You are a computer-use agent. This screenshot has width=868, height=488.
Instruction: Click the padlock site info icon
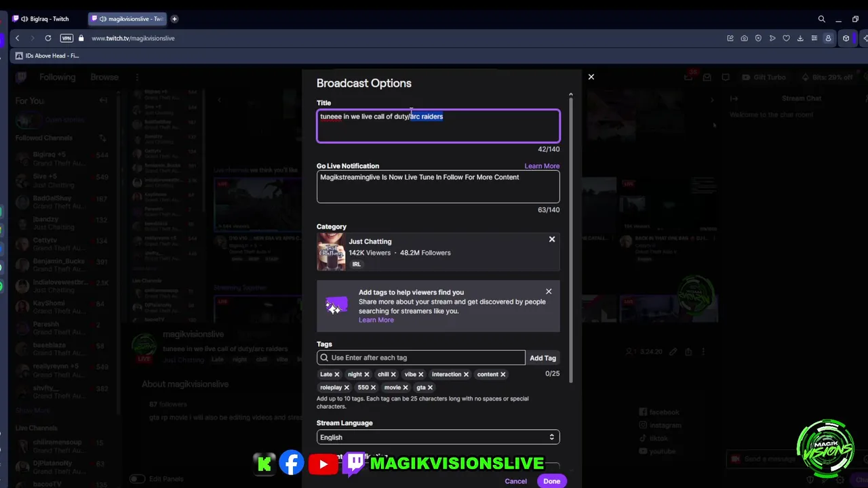coord(81,38)
